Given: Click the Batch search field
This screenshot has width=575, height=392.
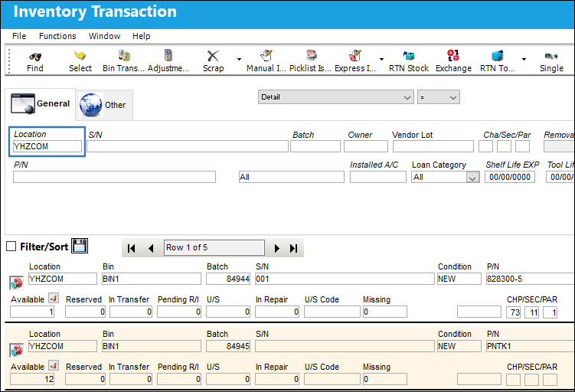Looking at the screenshot, I should (315, 146).
